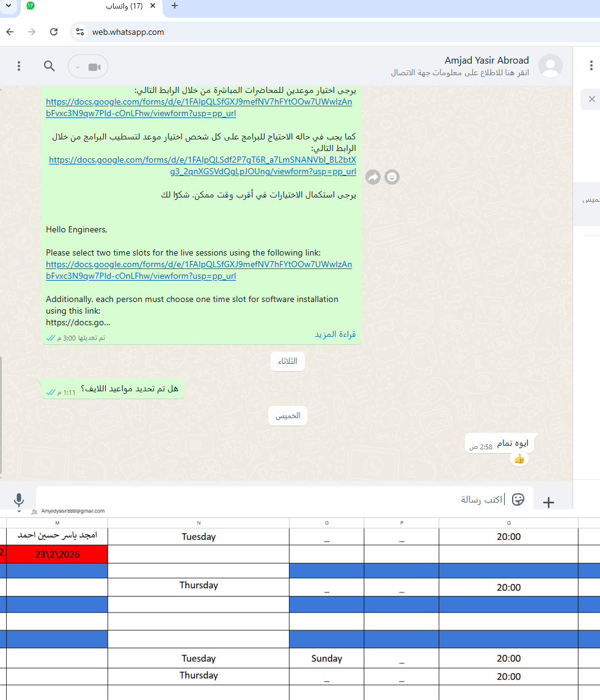Click the الخميس date chip
600x700 pixels.
point(288,416)
